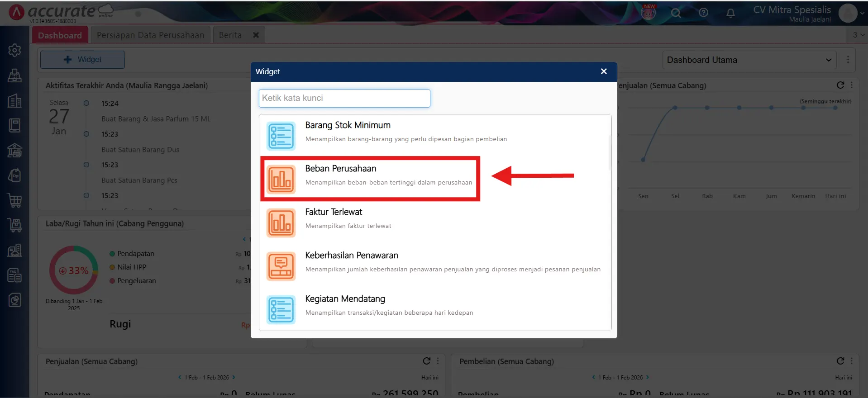Screen dimensions: 868x398
Task: Open the ledger book icon in sidebar
Action: point(14,125)
